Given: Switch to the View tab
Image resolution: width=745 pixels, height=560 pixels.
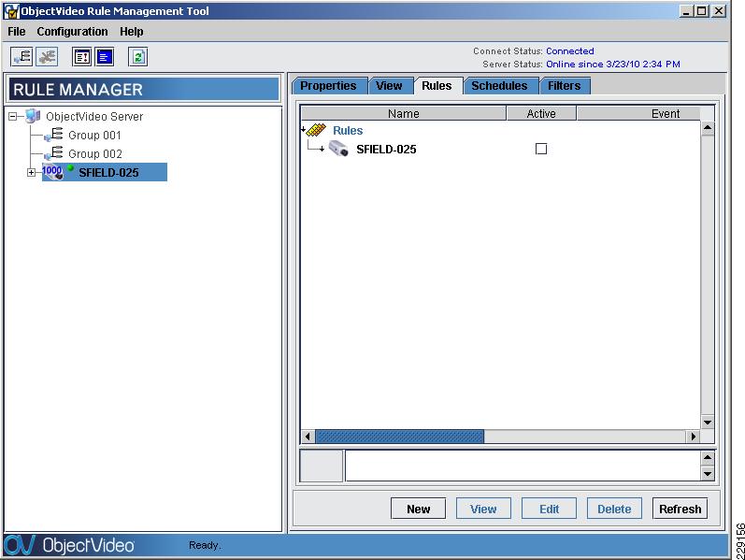Looking at the screenshot, I should click(389, 86).
